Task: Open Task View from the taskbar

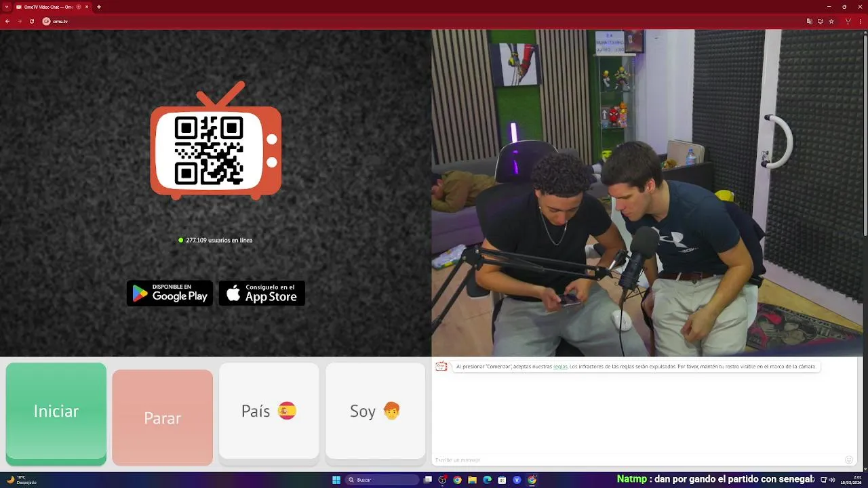Action: (428, 480)
